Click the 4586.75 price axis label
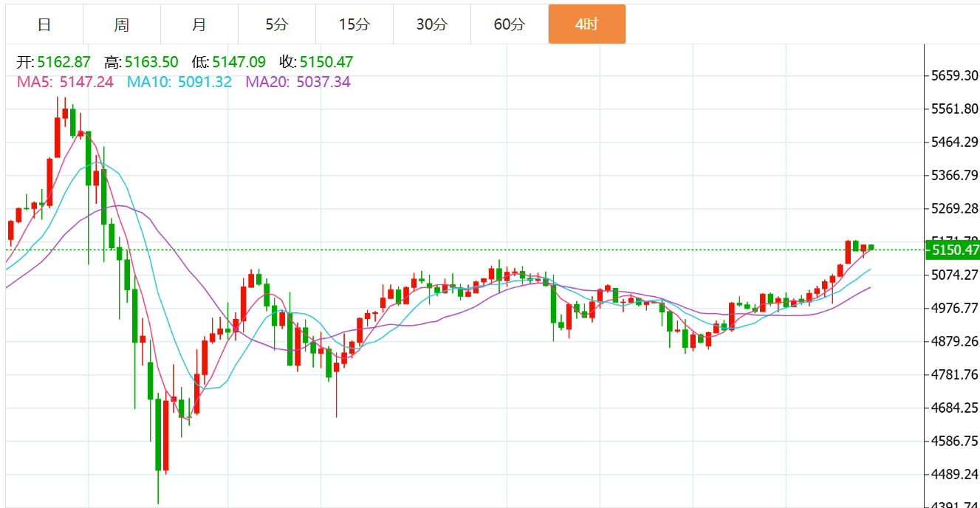The width and height of the screenshot is (980, 508). [955, 441]
